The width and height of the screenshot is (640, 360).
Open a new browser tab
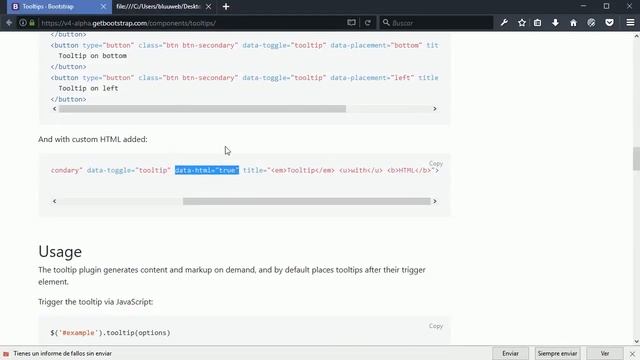click(226, 7)
